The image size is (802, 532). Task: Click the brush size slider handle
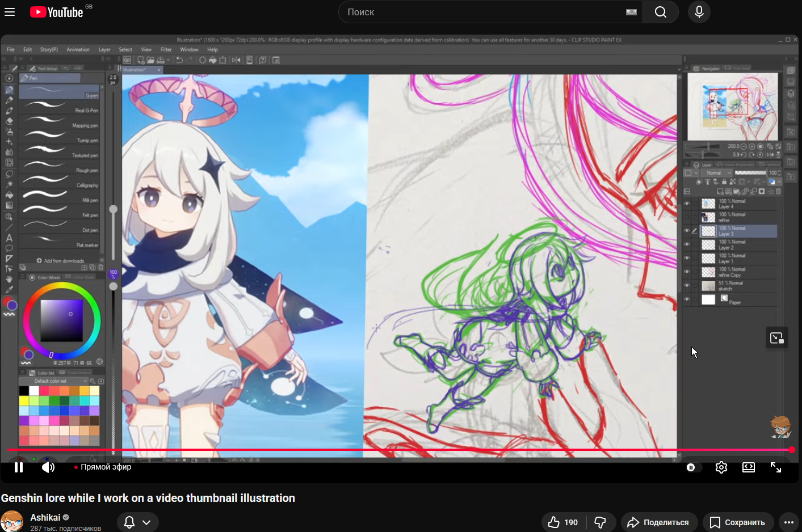tap(114, 209)
